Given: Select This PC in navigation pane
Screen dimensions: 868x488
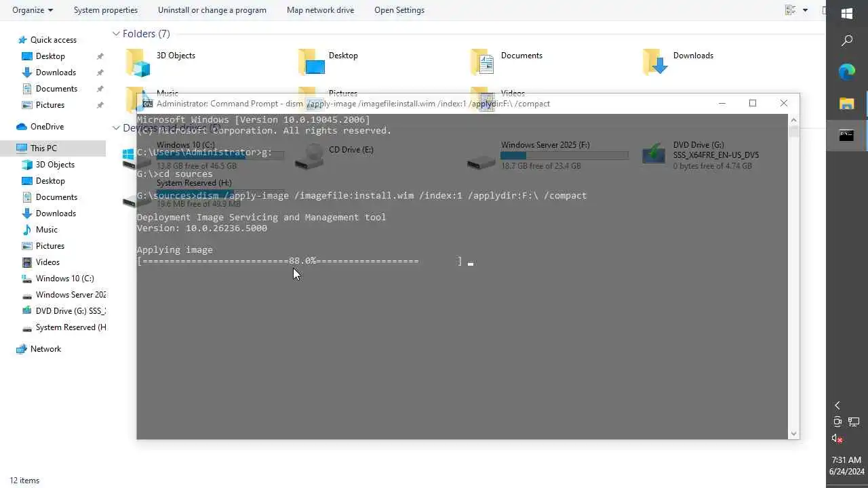Looking at the screenshot, I should (x=43, y=148).
